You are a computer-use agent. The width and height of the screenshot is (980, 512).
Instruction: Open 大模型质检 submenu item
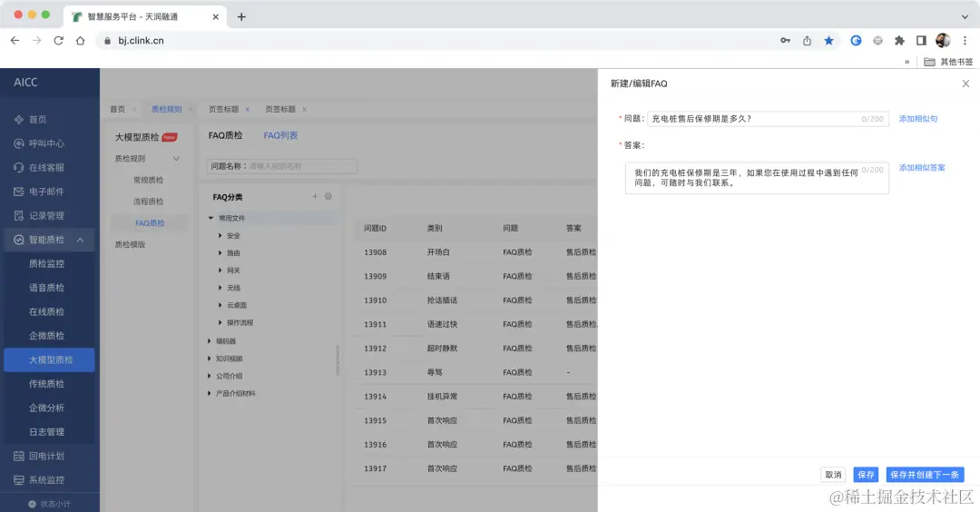coord(49,360)
